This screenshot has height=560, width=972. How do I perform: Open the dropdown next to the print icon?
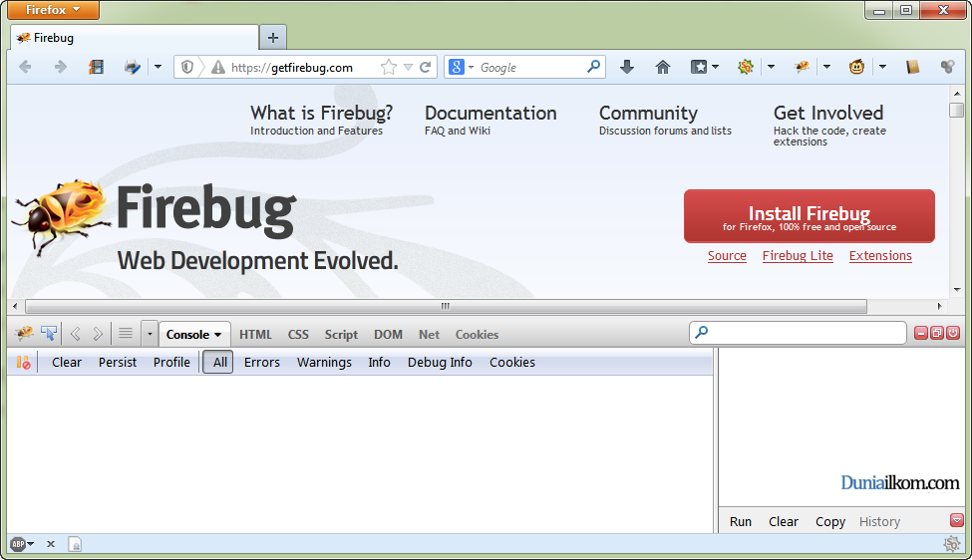pyautogui.click(x=158, y=67)
